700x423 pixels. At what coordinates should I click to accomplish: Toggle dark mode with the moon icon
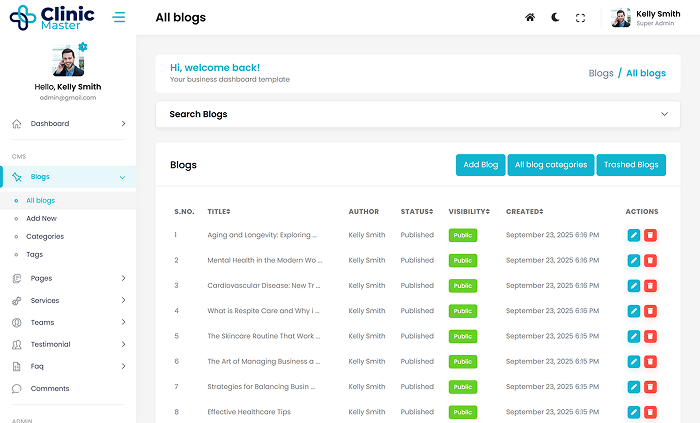[555, 18]
